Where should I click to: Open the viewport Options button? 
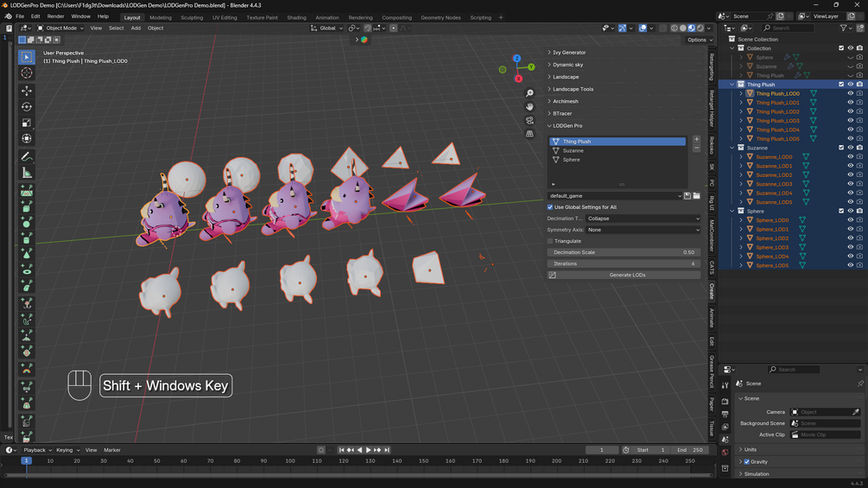pos(700,40)
